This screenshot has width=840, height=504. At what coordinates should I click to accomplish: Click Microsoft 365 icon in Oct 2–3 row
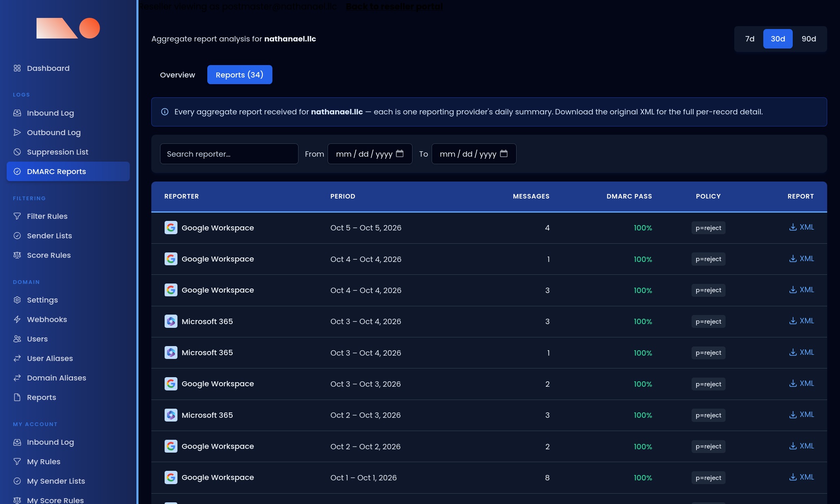coord(171,415)
